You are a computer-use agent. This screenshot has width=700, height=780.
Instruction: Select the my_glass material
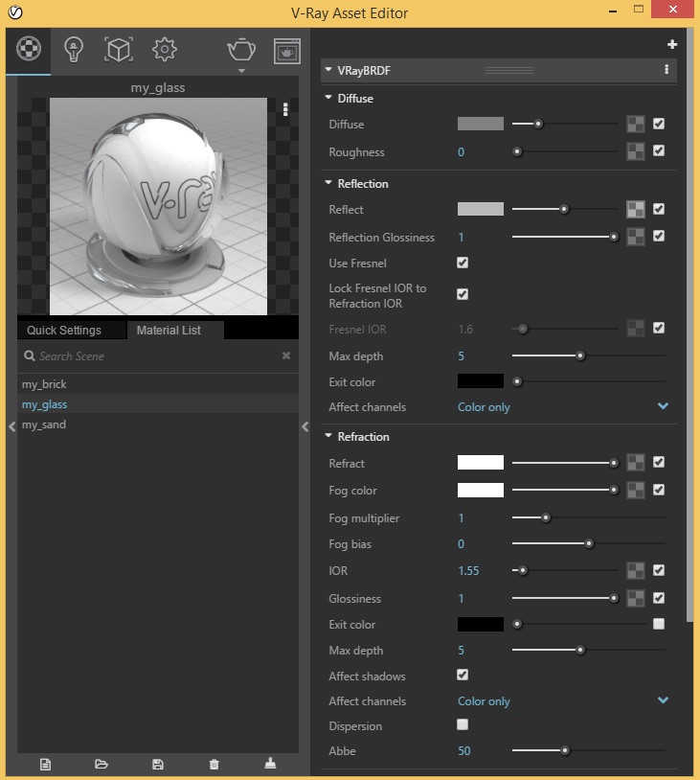(x=158, y=404)
